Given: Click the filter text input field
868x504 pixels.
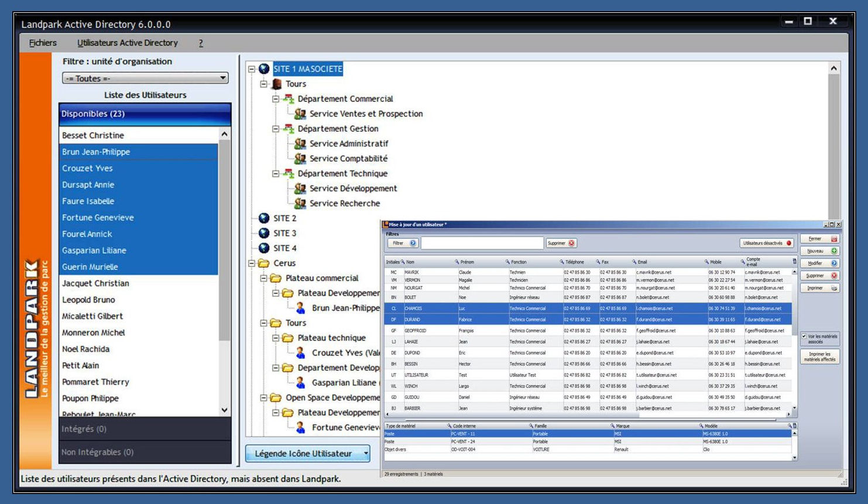Looking at the screenshot, I should tap(482, 243).
